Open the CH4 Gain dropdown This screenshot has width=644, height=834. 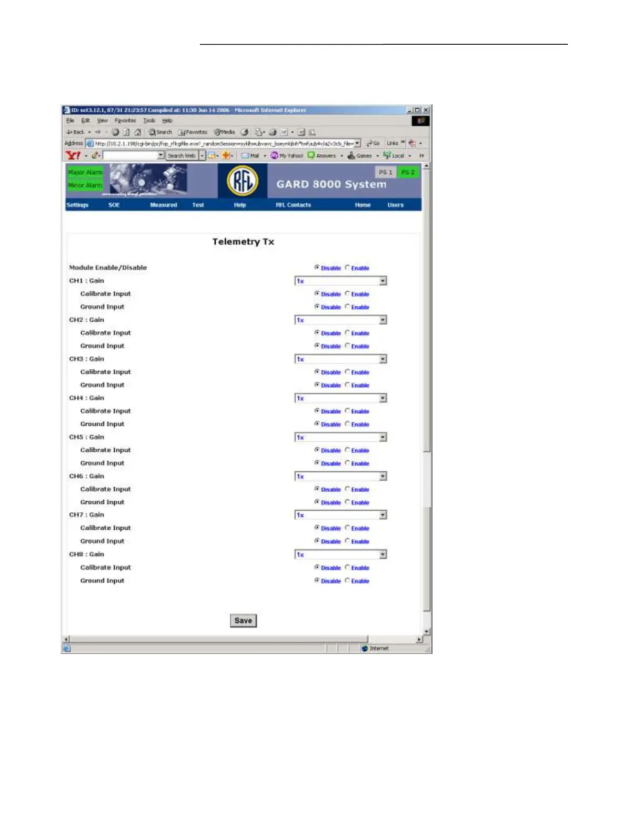(x=340, y=398)
